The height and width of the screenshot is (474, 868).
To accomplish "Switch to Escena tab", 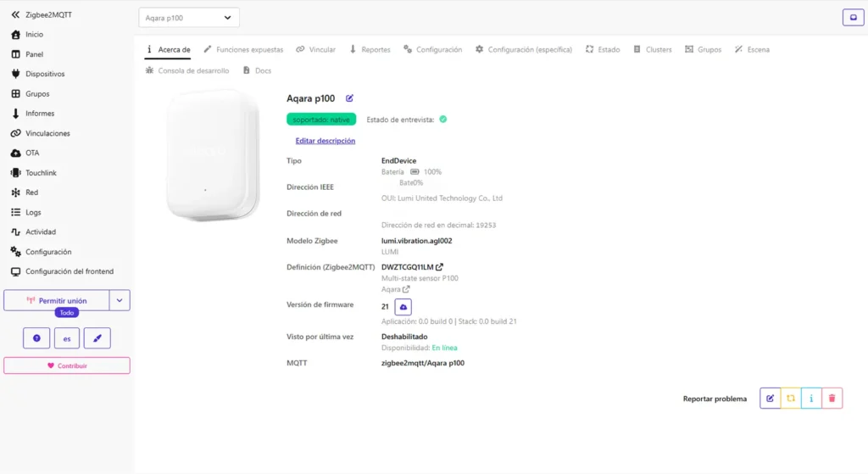I will tap(753, 50).
